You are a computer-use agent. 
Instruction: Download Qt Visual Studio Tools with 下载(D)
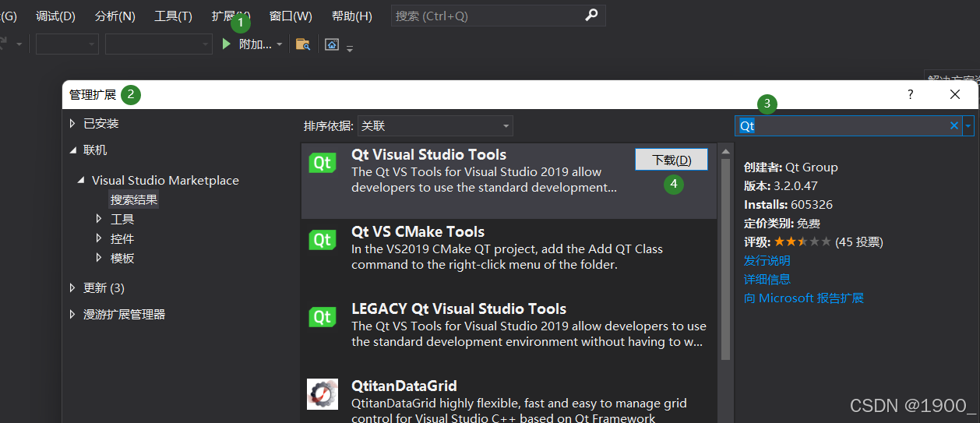click(x=672, y=160)
